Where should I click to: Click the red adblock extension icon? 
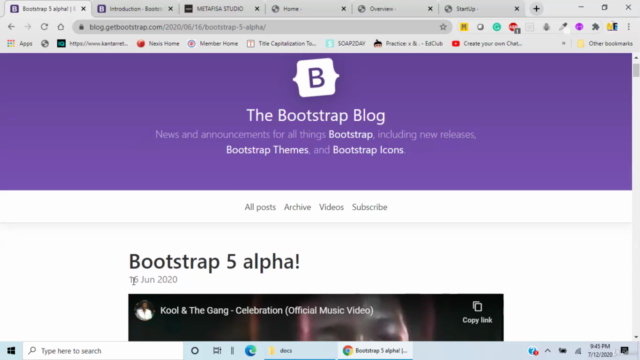[513, 27]
